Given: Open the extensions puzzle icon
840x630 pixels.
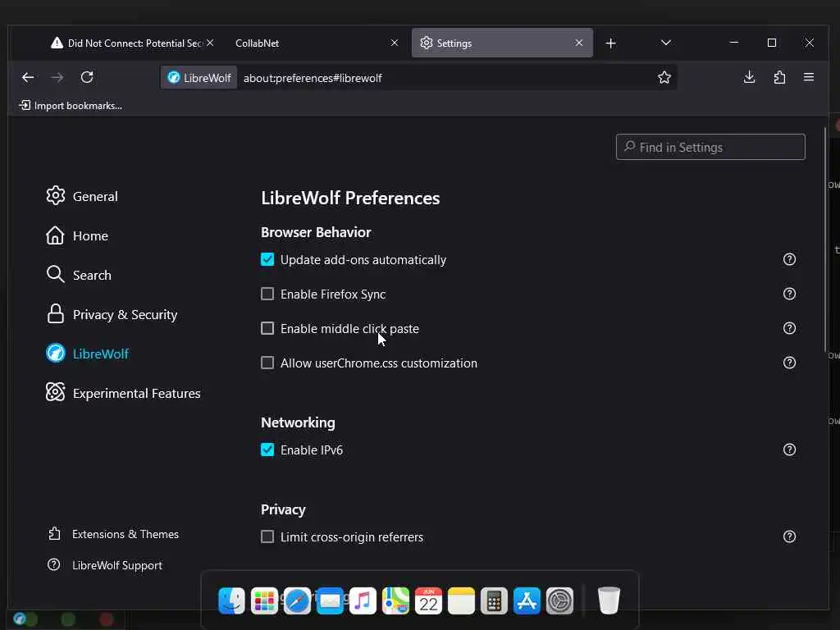Looking at the screenshot, I should pyautogui.click(x=779, y=78).
